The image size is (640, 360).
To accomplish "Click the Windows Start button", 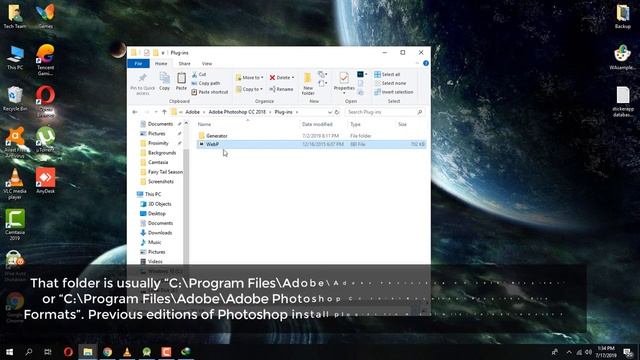I will [9, 352].
